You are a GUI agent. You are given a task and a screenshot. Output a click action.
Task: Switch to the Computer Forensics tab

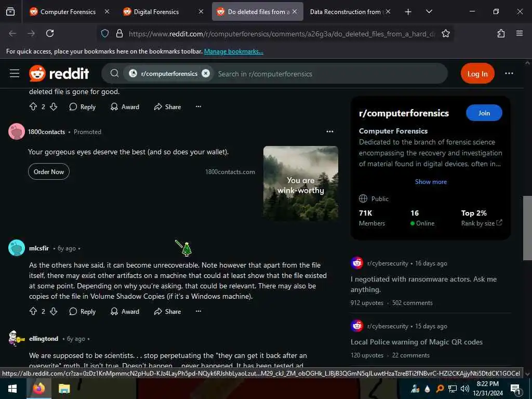pyautogui.click(x=68, y=11)
